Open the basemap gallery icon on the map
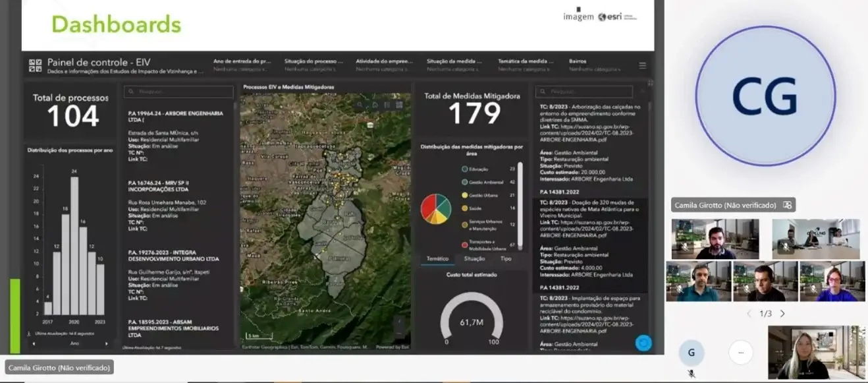Screen dimensions: 868x383 pos(400,104)
